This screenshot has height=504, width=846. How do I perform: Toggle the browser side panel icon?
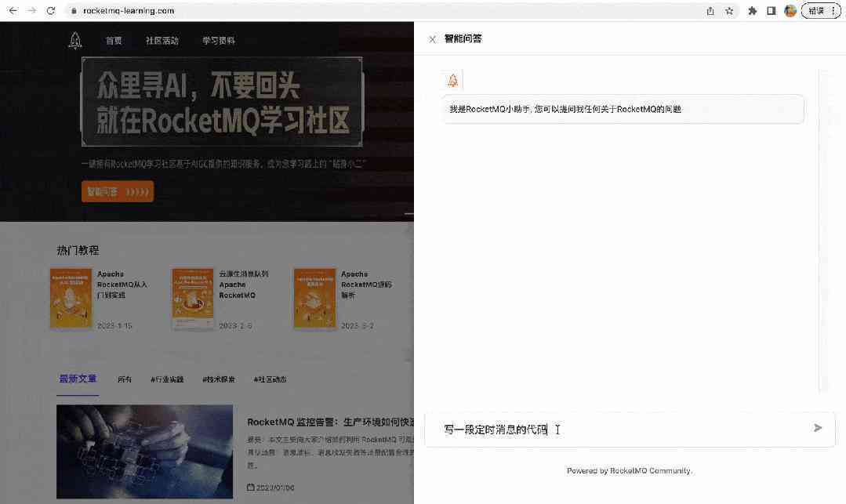771,11
